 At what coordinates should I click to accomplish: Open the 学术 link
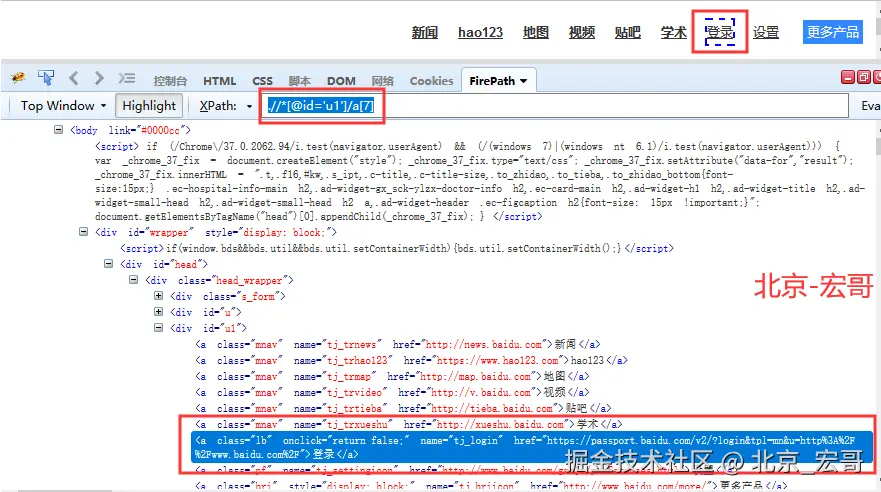click(674, 33)
